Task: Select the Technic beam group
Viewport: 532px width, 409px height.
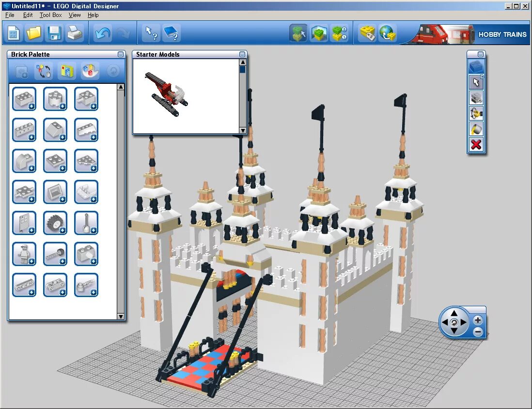Action: [x=24, y=285]
